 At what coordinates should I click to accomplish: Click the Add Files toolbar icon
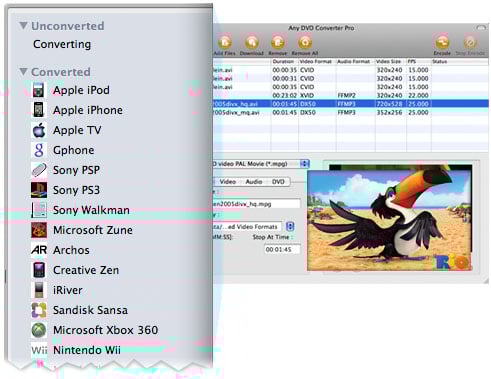point(225,42)
